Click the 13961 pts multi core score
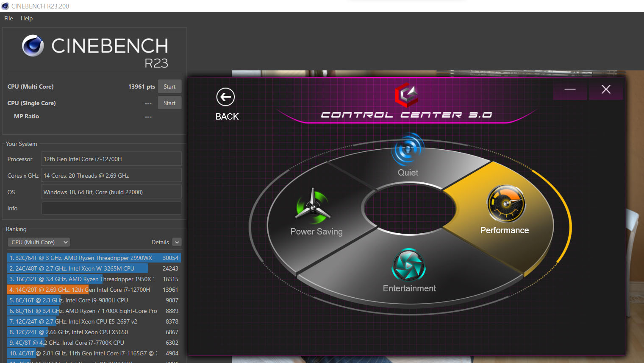The height and width of the screenshot is (363, 644). click(142, 87)
